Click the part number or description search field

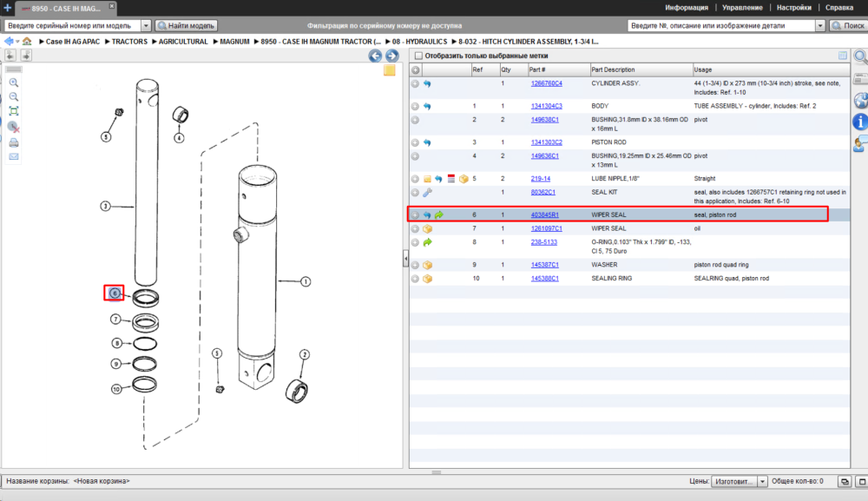coord(722,25)
